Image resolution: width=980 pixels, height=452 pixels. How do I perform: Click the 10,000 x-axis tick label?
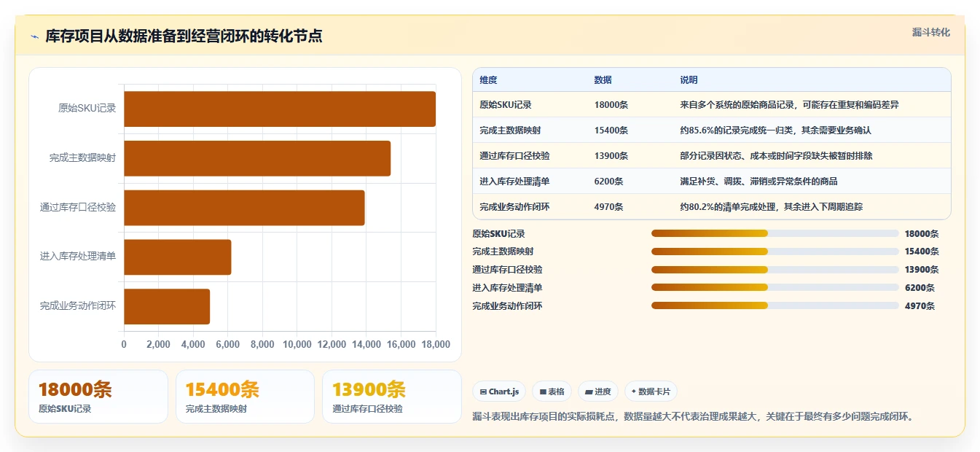coord(297,344)
